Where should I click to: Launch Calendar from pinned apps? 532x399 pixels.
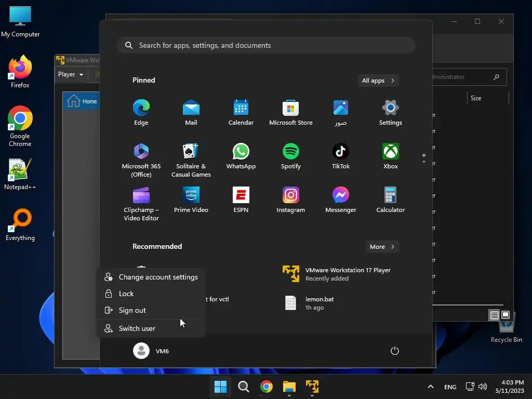click(241, 113)
